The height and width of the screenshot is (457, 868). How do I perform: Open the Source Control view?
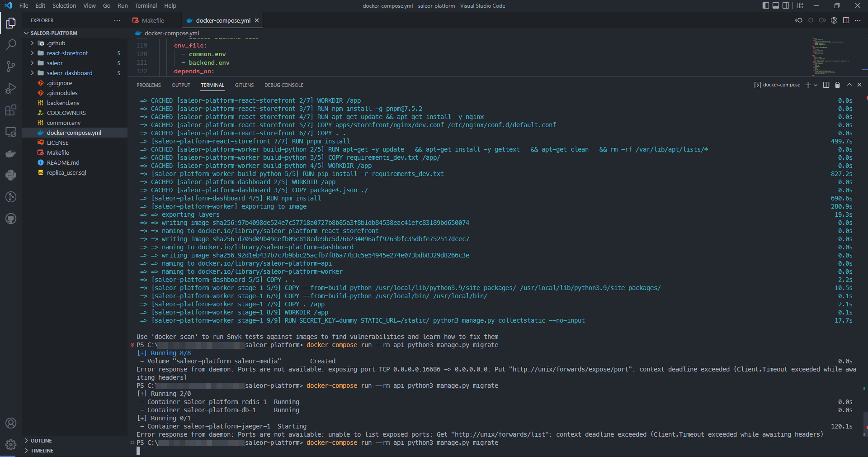11,67
